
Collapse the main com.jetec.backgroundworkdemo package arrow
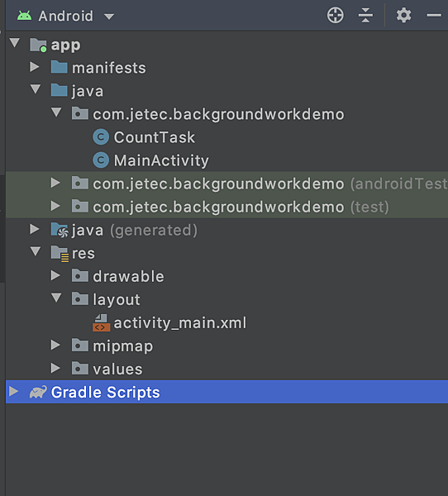pos(57,112)
